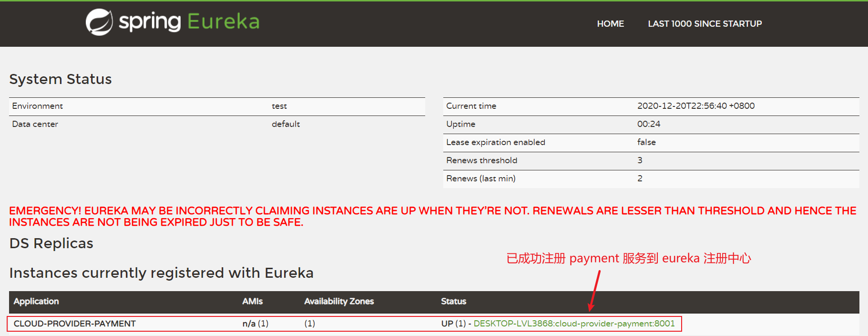
Task: Select the lease expiration value false
Action: click(646, 142)
